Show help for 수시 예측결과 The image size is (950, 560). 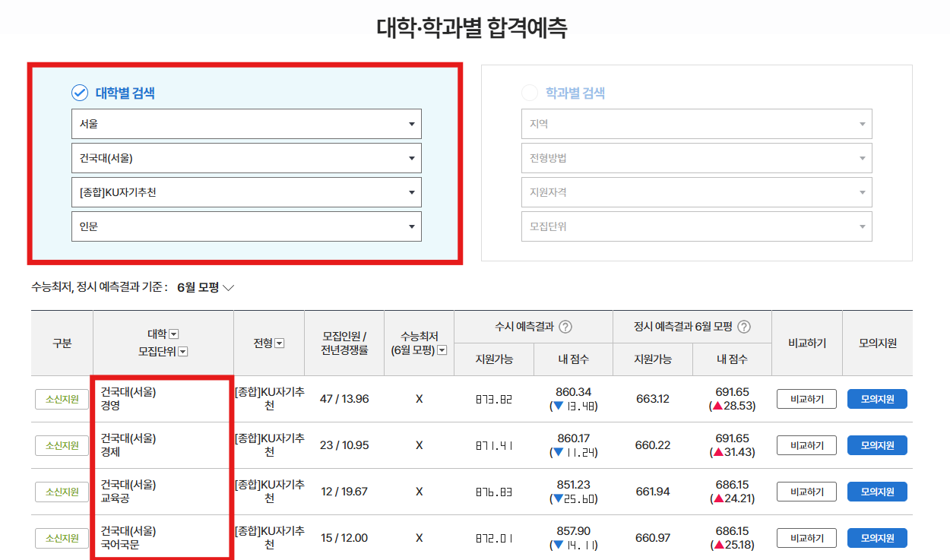tap(565, 327)
